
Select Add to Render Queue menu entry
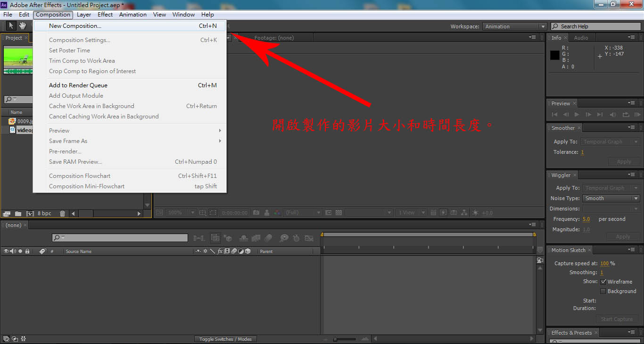(x=78, y=85)
